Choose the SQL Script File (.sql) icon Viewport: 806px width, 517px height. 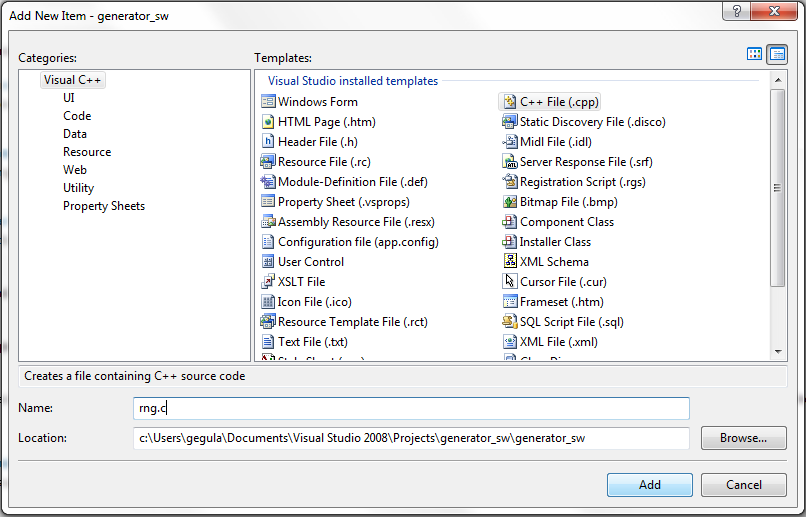509,322
